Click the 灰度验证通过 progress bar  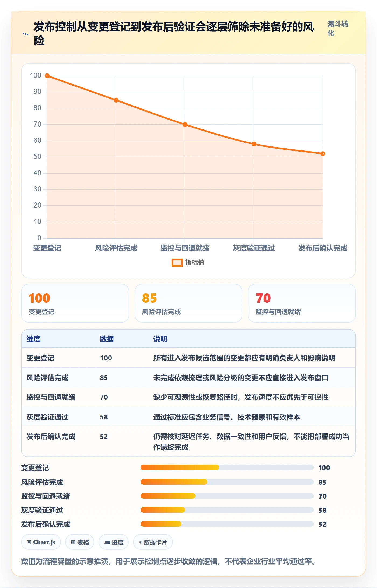click(x=227, y=510)
